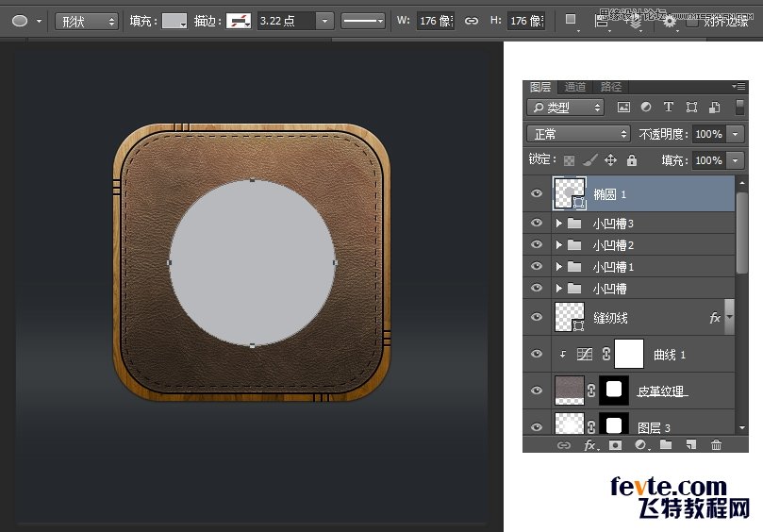Click the 填充 100% value in layers panel

pyautogui.click(x=708, y=160)
